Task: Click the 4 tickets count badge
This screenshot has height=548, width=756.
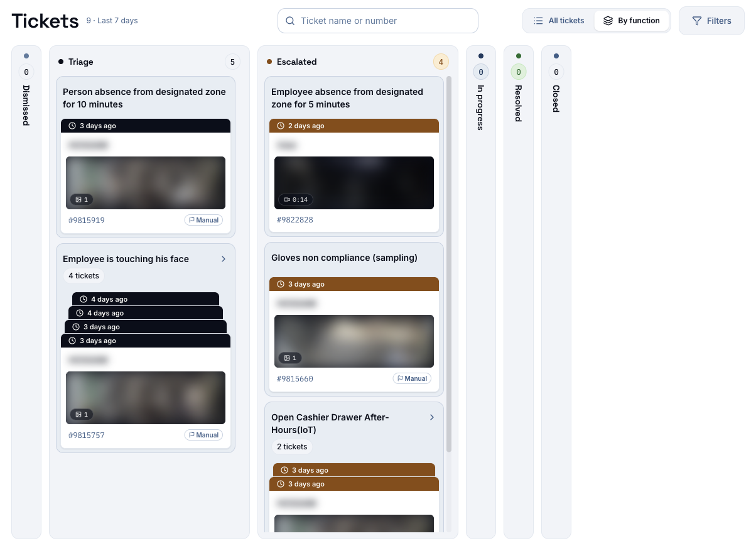Action: (84, 276)
